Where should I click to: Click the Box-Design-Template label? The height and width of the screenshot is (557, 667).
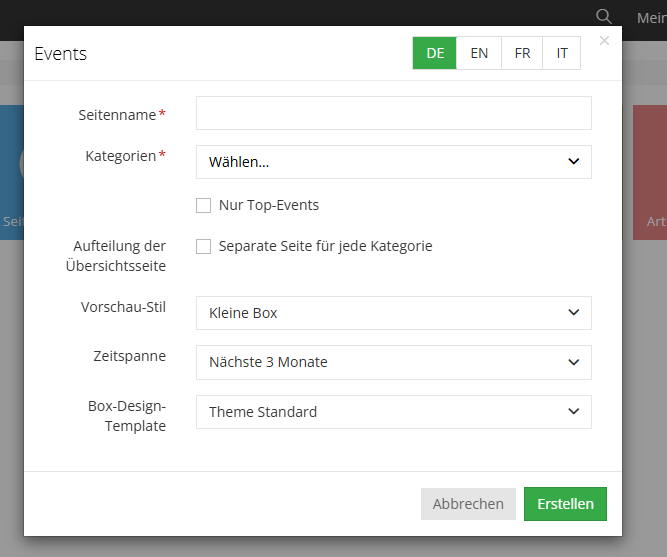pyautogui.click(x=127, y=416)
